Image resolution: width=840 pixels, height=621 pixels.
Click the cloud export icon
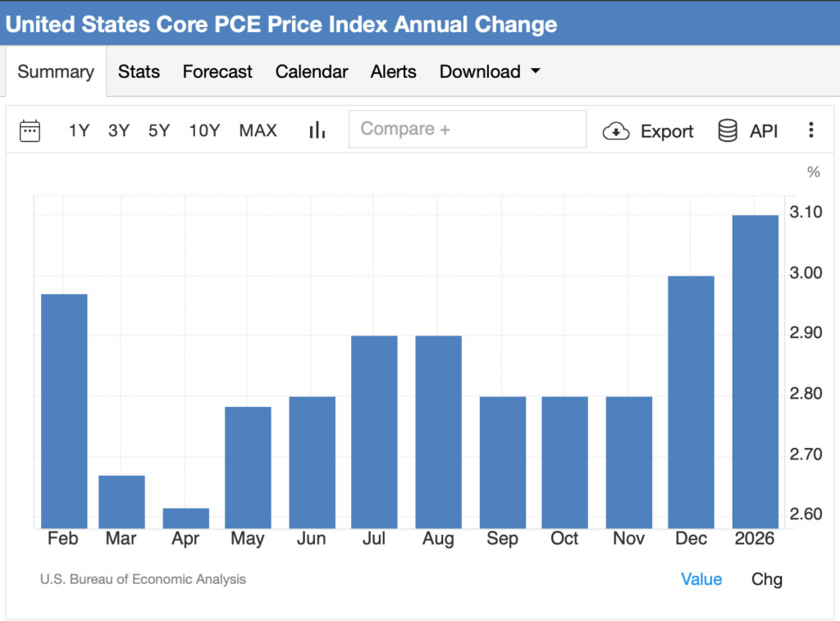[616, 131]
